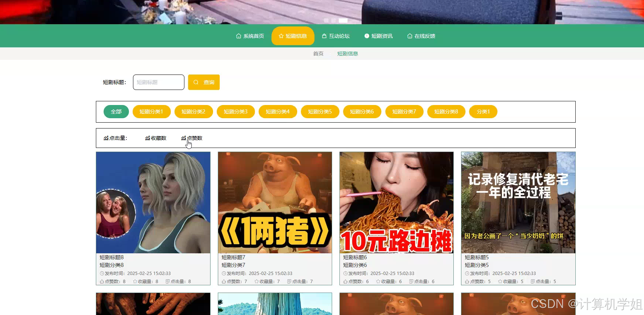Image resolution: width=644 pixels, height=315 pixels.
Task: Click the house icon of 系统首页
Action: (x=238, y=36)
